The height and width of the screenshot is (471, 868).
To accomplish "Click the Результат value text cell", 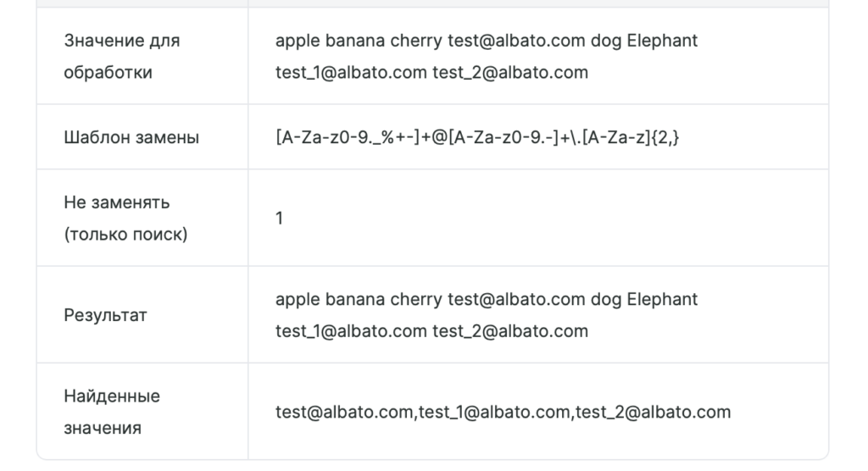I will pos(538,315).
